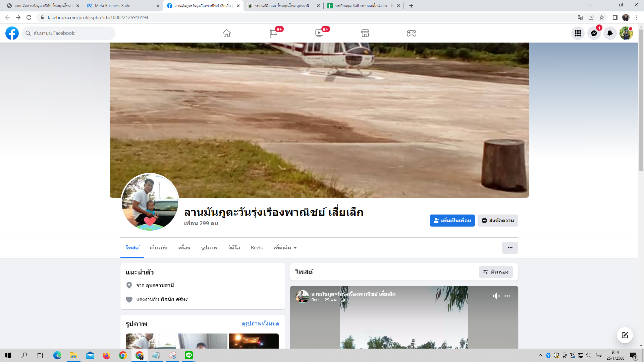The width and height of the screenshot is (644, 362).
Task: Open Messenger chat icon in header
Action: click(x=594, y=33)
